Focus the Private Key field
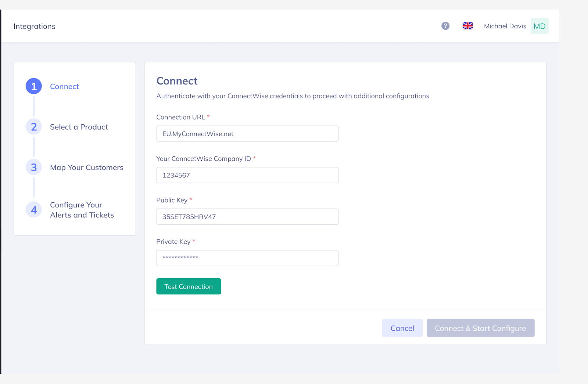 click(x=247, y=258)
